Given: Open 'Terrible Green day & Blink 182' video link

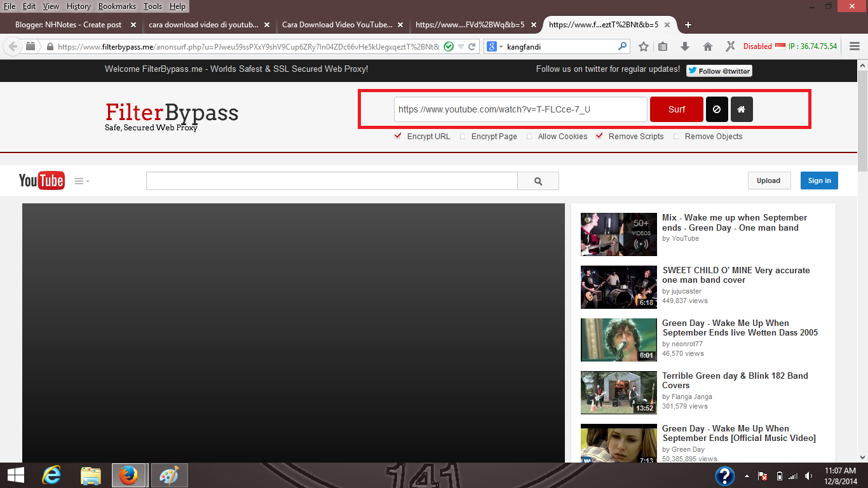Looking at the screenshot, I should coord(735,381).
